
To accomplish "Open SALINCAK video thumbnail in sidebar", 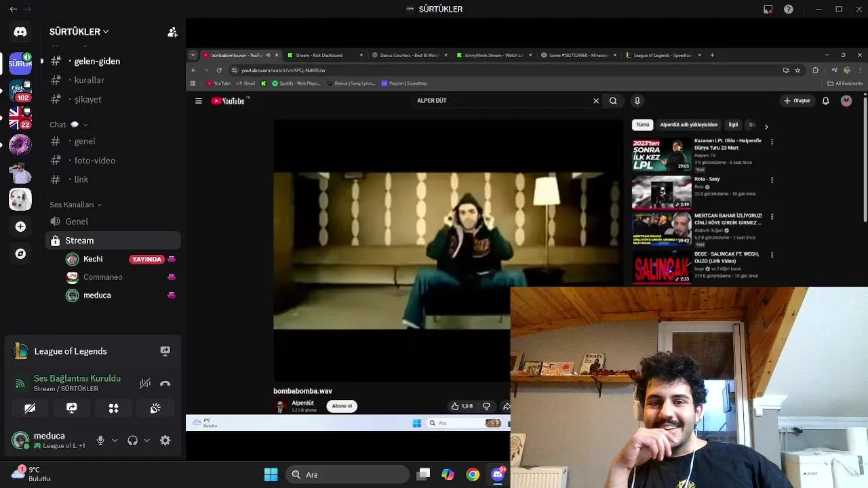I will (x=662, y=267).
